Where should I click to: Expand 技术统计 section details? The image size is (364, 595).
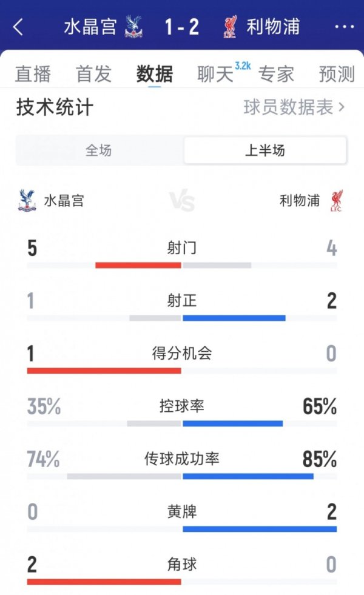pyautogui.click(x=52, y=107)
